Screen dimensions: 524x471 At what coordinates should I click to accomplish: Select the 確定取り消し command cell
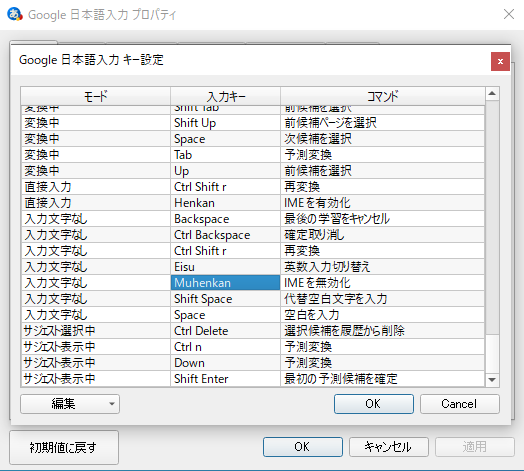[383, 235]
